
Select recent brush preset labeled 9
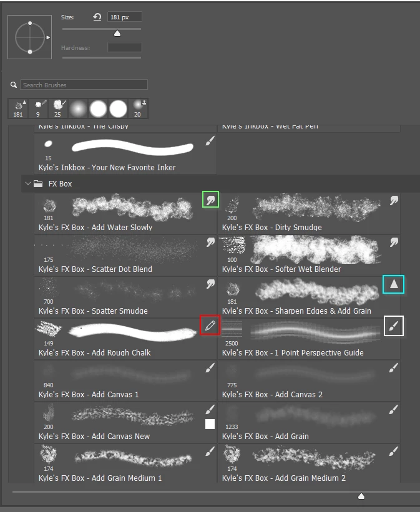point(38,109)
